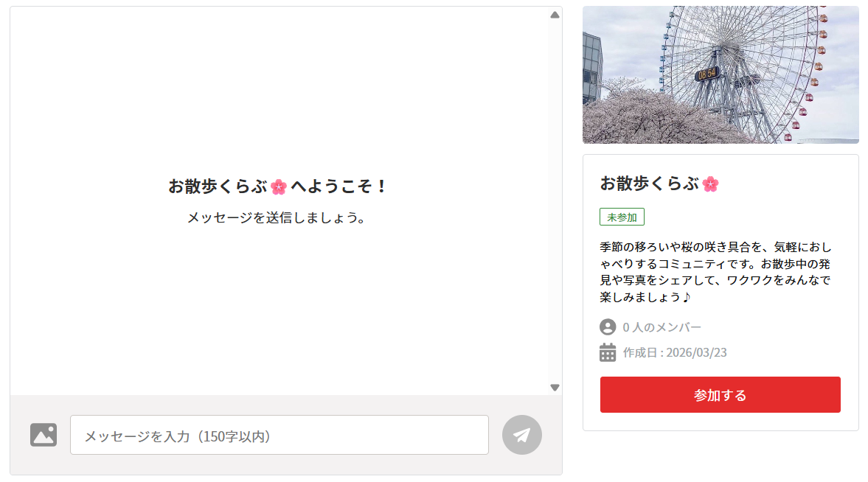Screen dimensions: 868x482
Task: Click the member person icon
Action: [x=608, y=327]
